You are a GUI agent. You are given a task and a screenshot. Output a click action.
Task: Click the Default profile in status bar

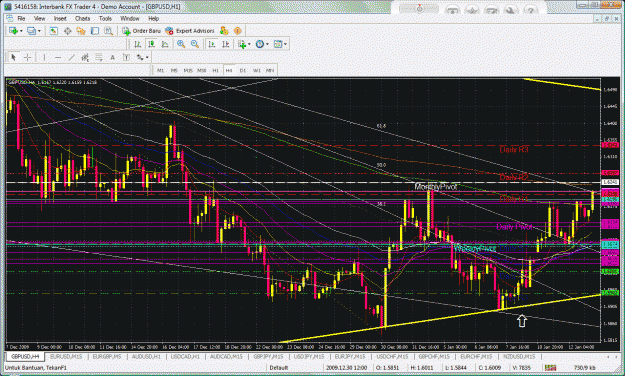pos(278,368)
